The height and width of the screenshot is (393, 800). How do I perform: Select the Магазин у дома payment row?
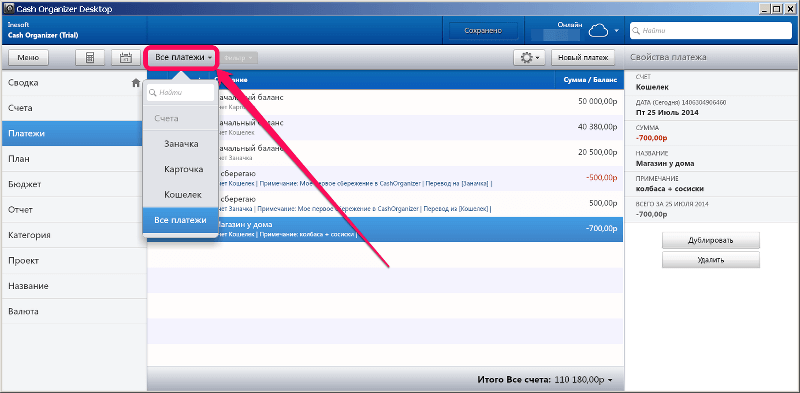[385, 229]
